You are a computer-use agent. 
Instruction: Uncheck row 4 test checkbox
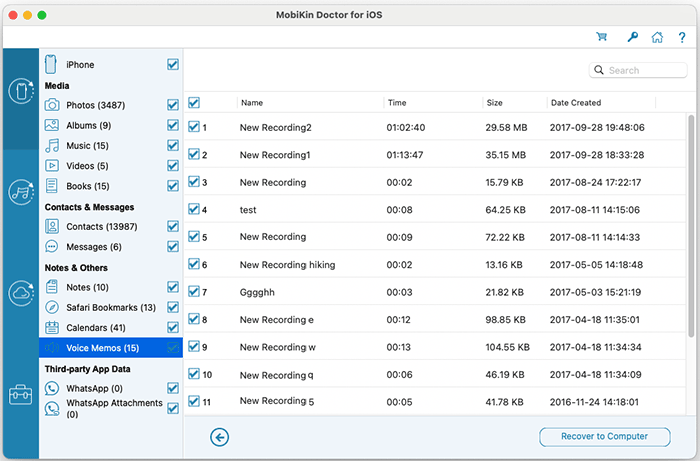(194, 209)
